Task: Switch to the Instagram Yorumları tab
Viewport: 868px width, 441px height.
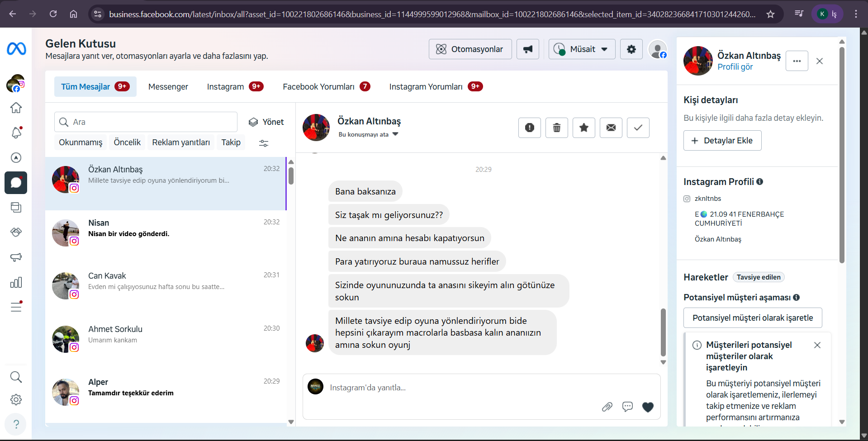Action: [436, 86]
